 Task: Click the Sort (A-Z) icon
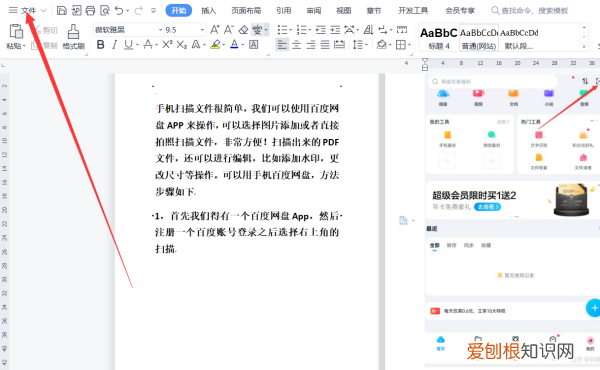click(368, 29)
